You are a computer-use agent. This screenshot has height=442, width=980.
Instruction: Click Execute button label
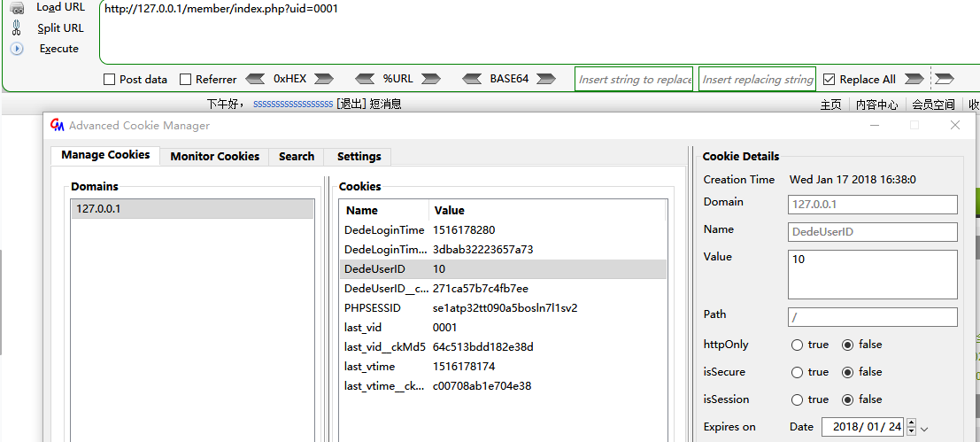point(58,48)
